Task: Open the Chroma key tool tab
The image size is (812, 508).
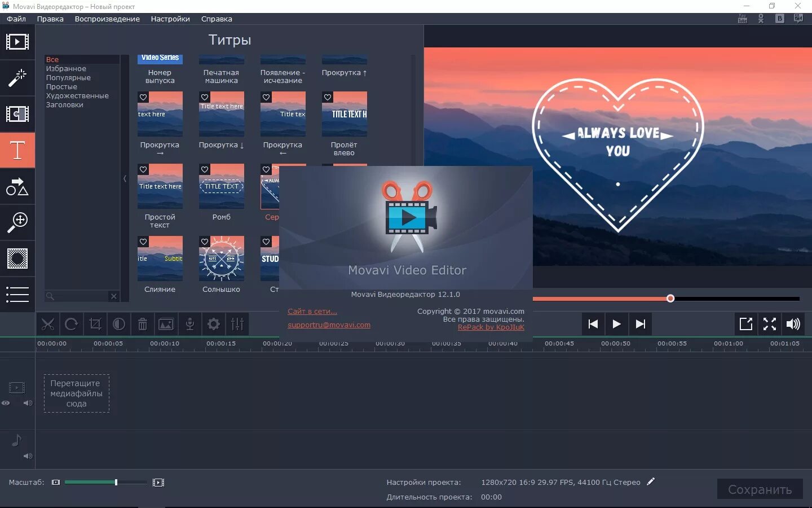Action: point(17,259)
